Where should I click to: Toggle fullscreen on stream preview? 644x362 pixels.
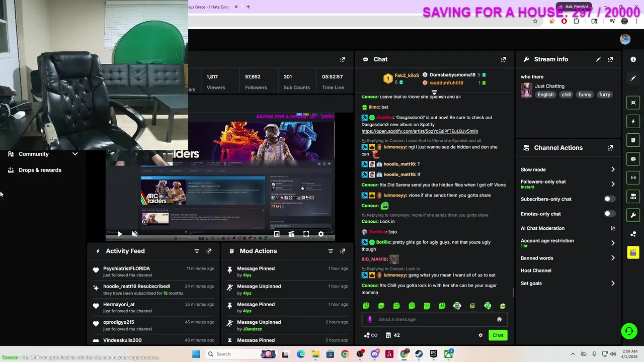[x=306, y=234]
